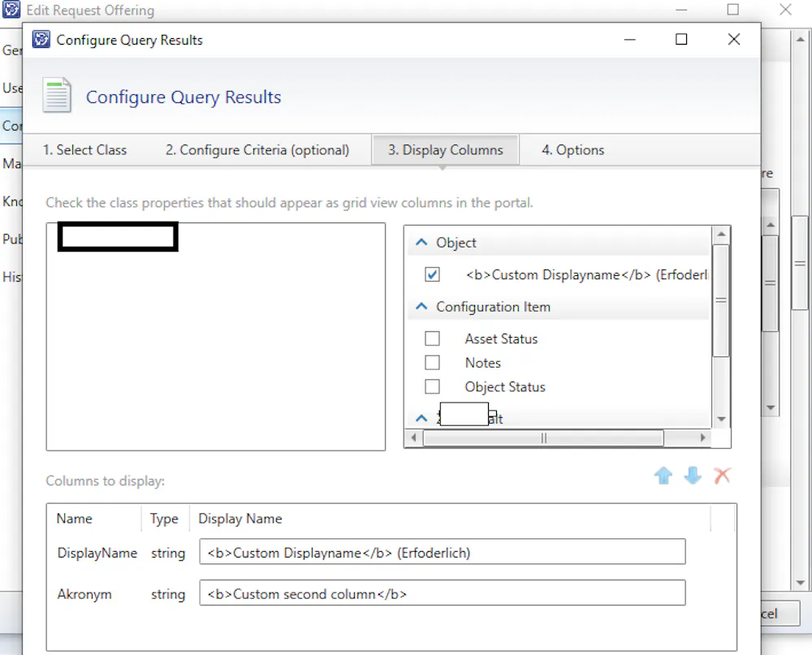812x655 pixels.
Task: Edit the DisplayName column display name field
Action: [443, 552]
